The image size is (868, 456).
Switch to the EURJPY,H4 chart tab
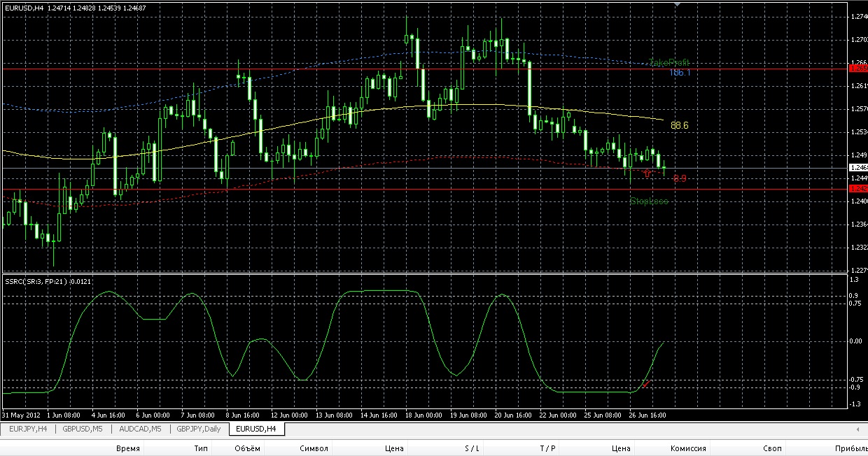28,429
